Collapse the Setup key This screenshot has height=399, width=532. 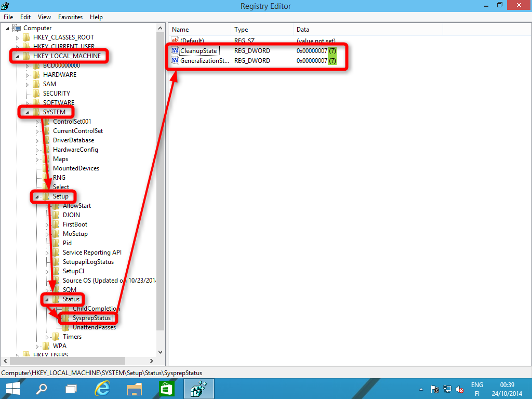click(x=37, y=197)
